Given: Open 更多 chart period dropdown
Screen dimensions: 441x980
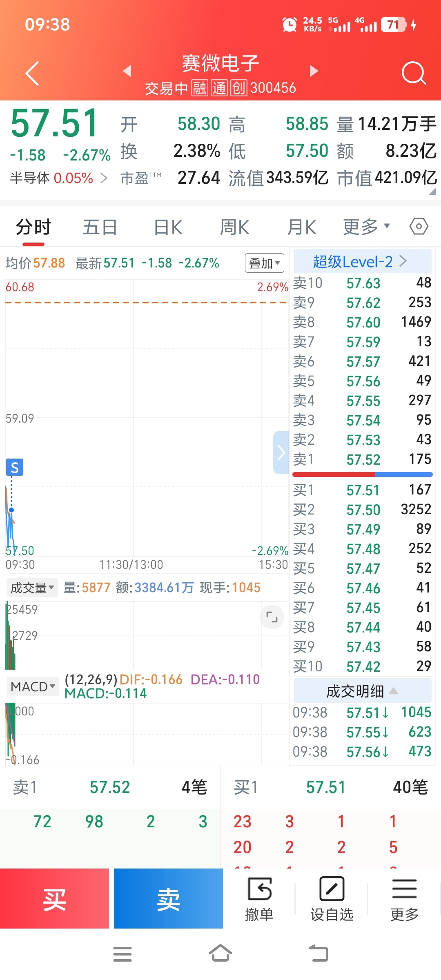Looking at the screenshot, I should point(366,227).
